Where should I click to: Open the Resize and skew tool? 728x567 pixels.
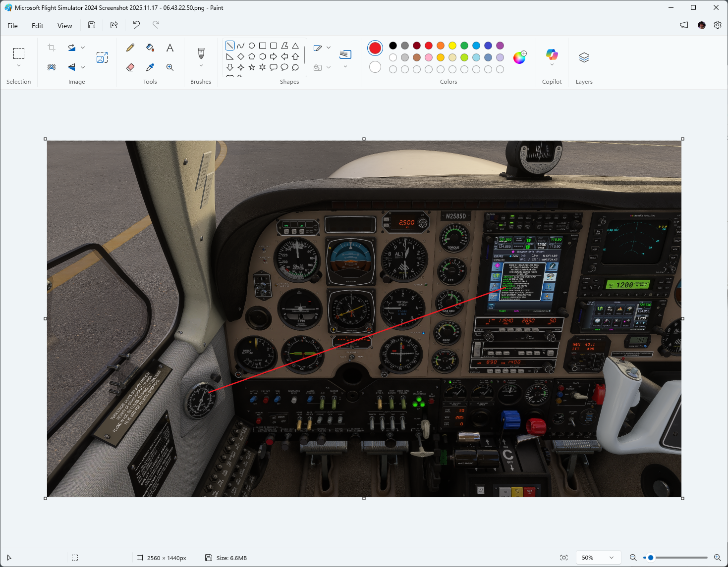click(x=103, y=57)
